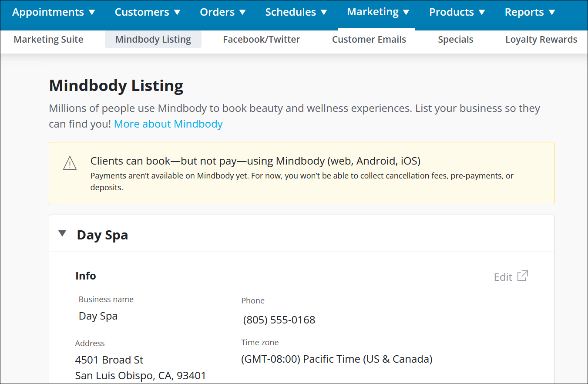Screen dimensions: 588x384
Task: Switch to the Marketing Suite tab
Action: [x=48, y=39]
